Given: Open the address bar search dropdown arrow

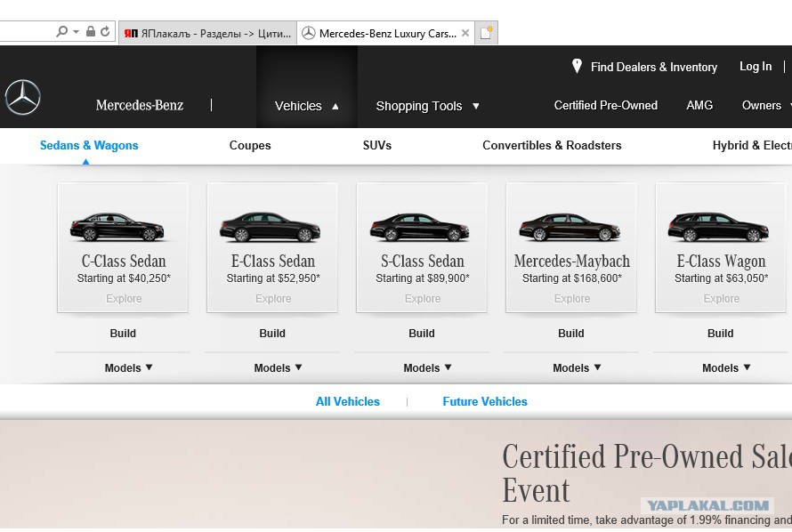Looking at the screenshot, I should (x=76, y=32).
